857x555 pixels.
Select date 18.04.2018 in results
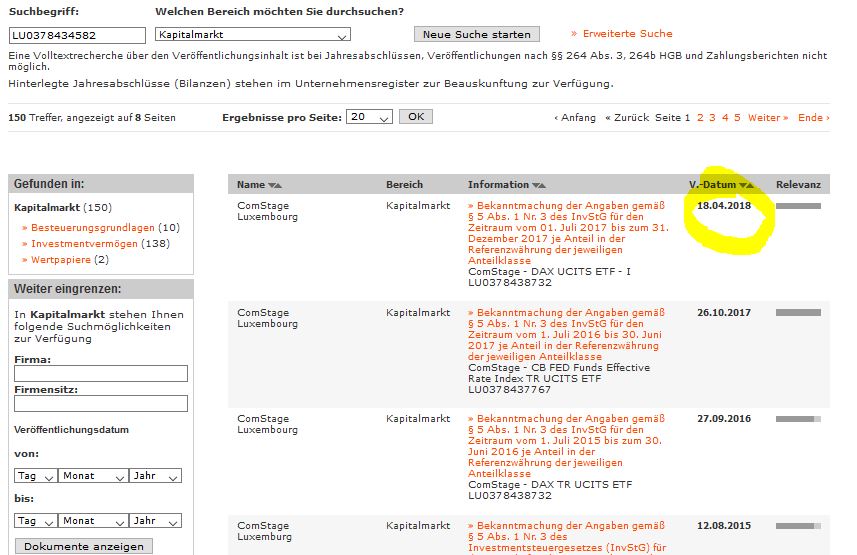[x=724, y=206]
